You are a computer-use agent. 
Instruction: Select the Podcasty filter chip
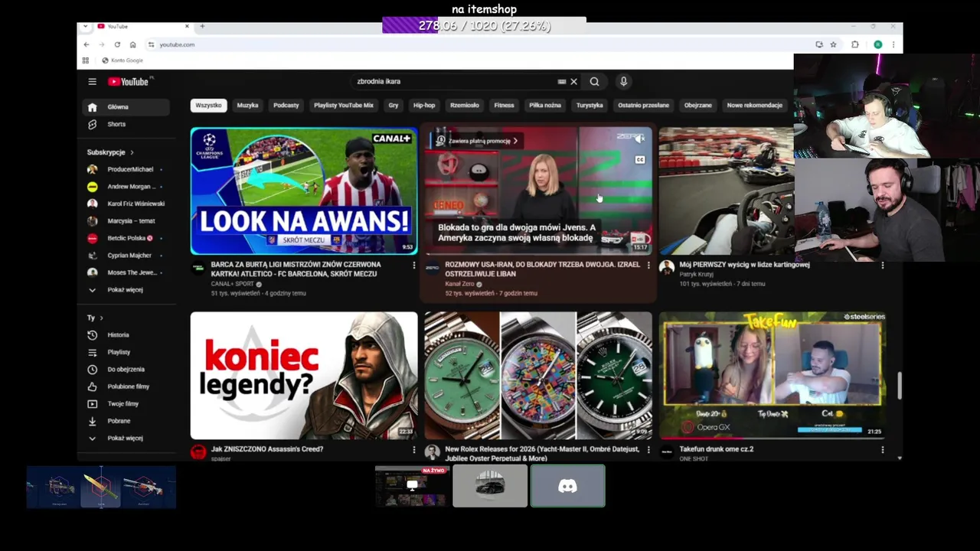click(x=286, y=105)
